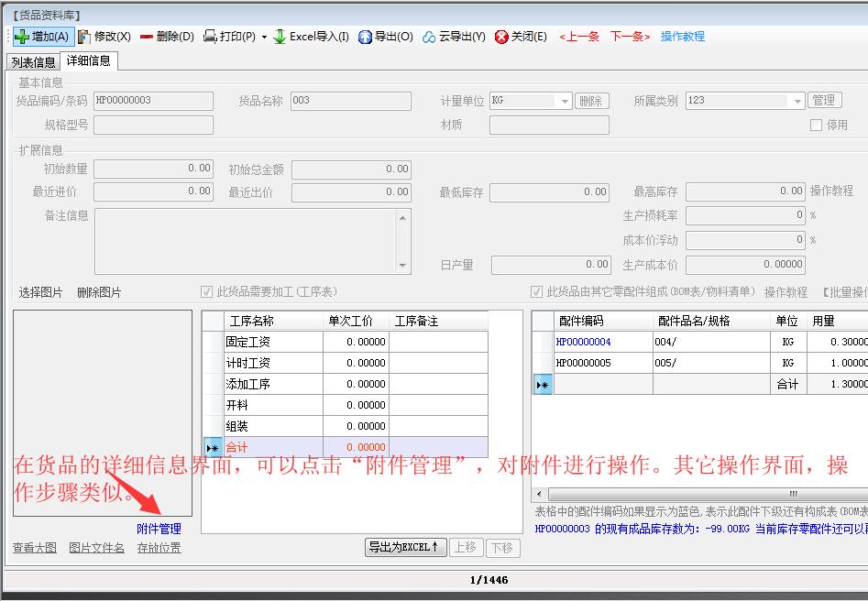Open the print options dropdown arrow

point(265,38)
